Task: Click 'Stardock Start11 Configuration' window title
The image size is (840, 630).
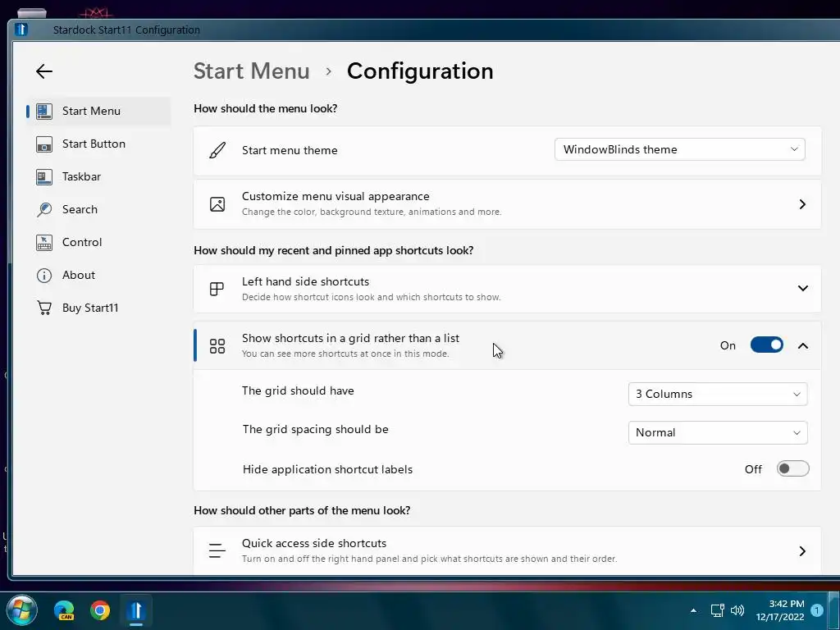Action: 126,30
